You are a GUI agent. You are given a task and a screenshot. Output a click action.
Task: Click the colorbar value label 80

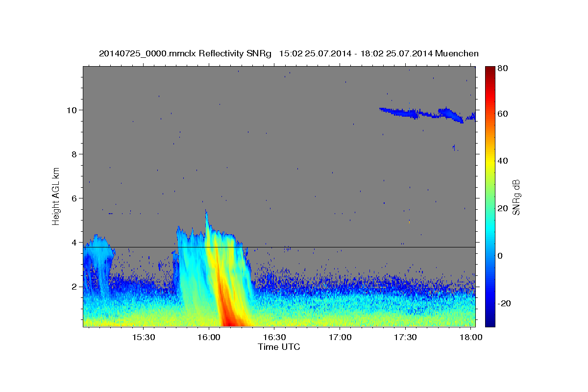pos(502,69)
